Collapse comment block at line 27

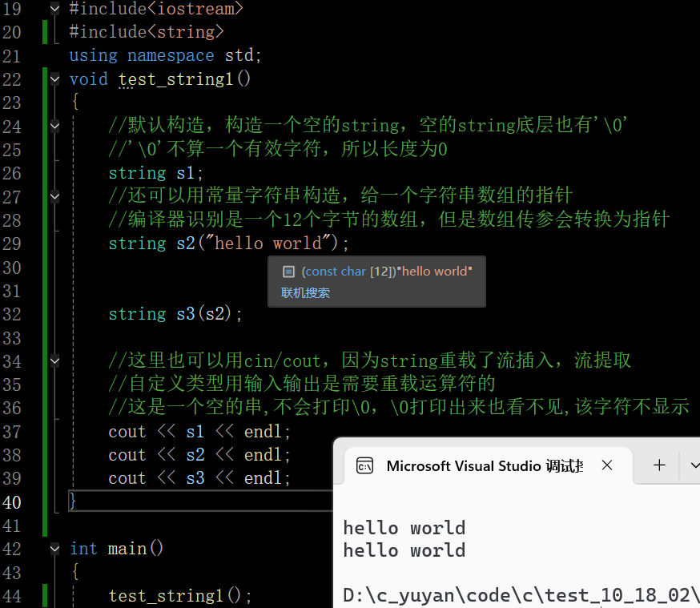54,196
